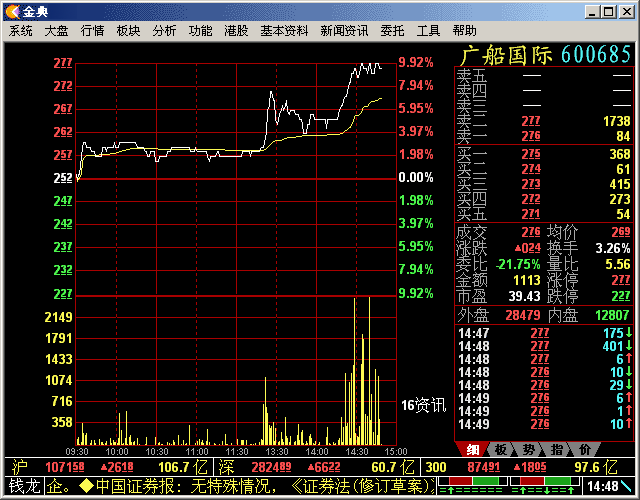This screenshot has height=500, width=640.
Task: Open the 板块 menu
Action: click(x=128, y=31)
